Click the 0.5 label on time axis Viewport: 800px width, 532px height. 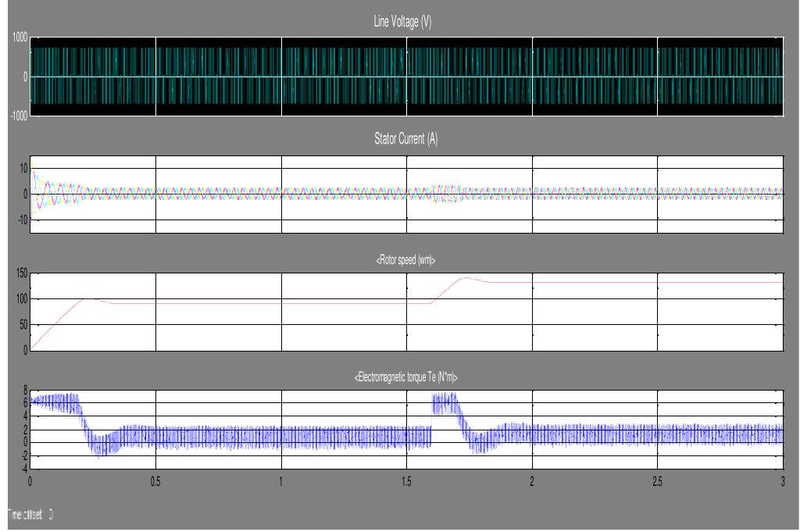pyautogui.click(x=155, y=481)
